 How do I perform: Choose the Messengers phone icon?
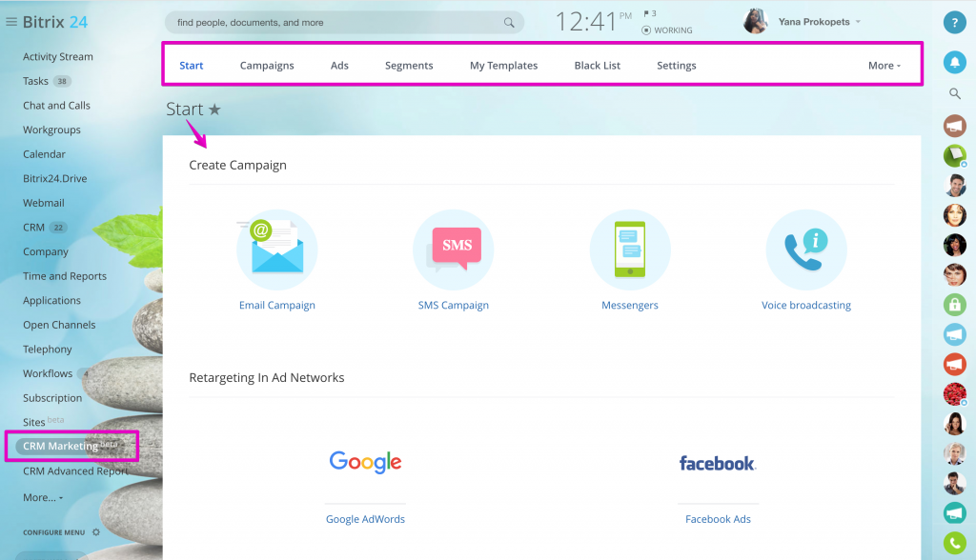click(x=630, y=250)
